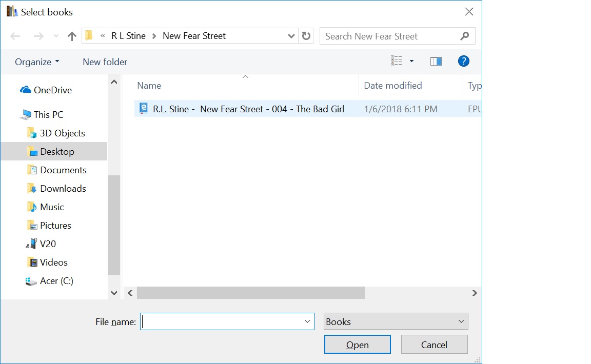Click the File name input field

click(x=222, y=321)
